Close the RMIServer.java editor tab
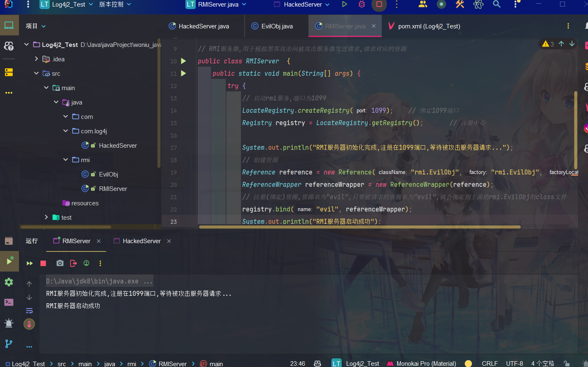588x367 pixels. pyautogui.click(x=374, y=26)
